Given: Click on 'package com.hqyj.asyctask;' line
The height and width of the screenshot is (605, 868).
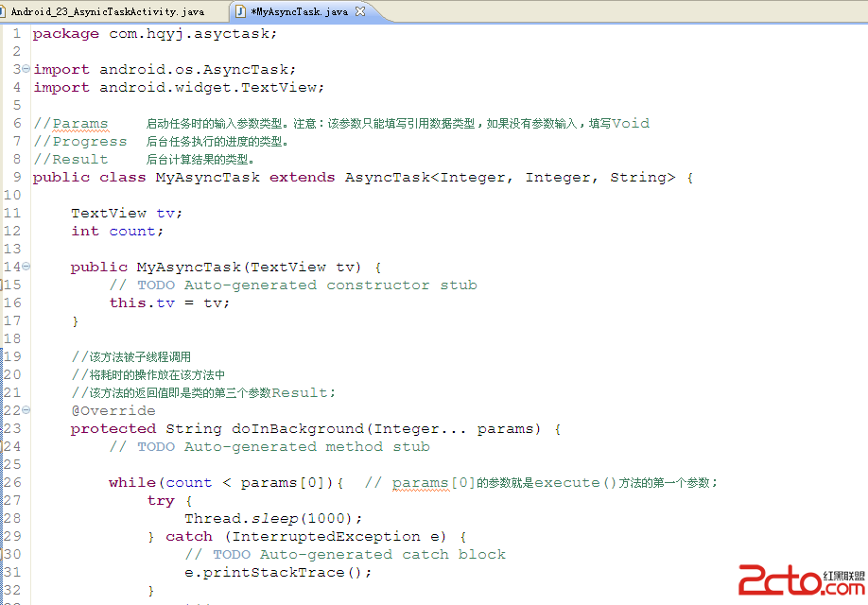Looking at the screenshot, I should tap(154, 34).
